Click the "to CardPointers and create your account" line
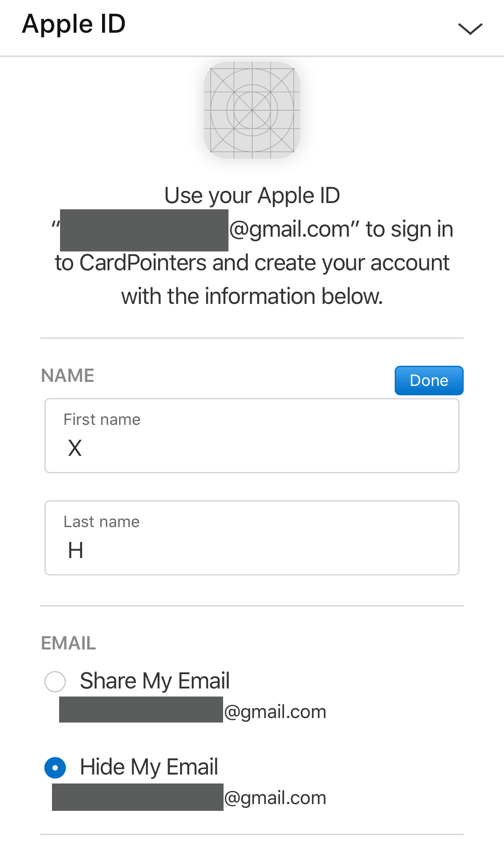Image resolution: width=504 pixels, height=844 pixels. (x=252, y=263)
